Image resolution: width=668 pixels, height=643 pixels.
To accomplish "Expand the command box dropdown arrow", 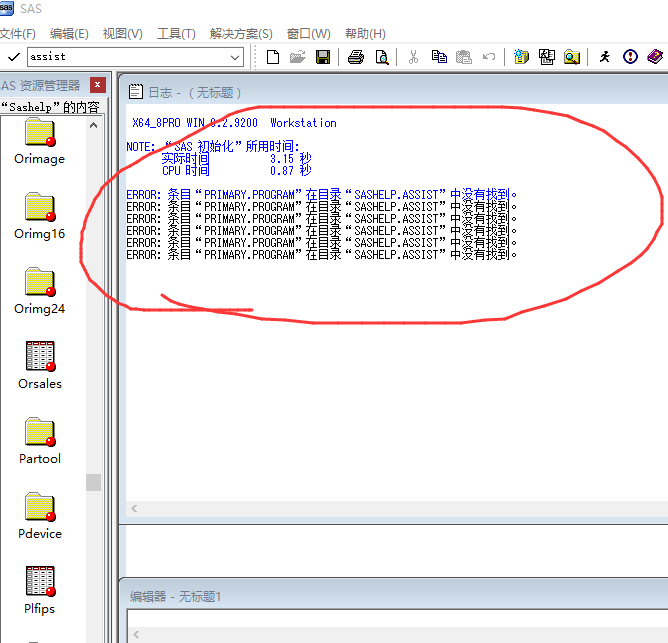I will (235, 57).
